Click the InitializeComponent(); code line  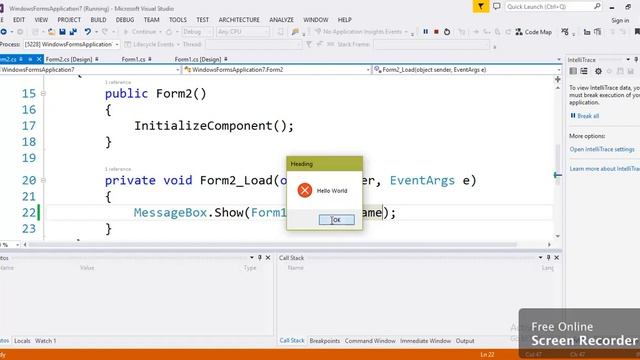click(214, 126)
